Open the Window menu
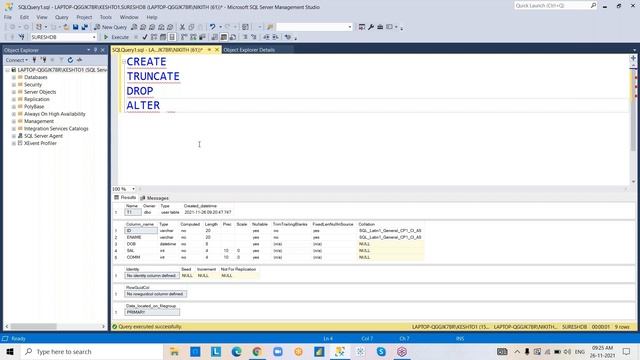 pyautogui.click(x=129, y=17)
